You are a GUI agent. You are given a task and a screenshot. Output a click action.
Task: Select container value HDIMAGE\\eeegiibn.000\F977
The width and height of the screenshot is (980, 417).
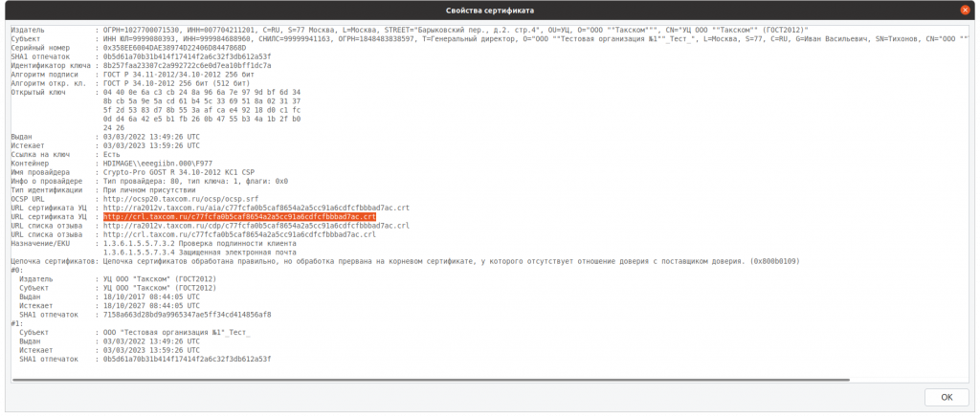click(158, 163)
